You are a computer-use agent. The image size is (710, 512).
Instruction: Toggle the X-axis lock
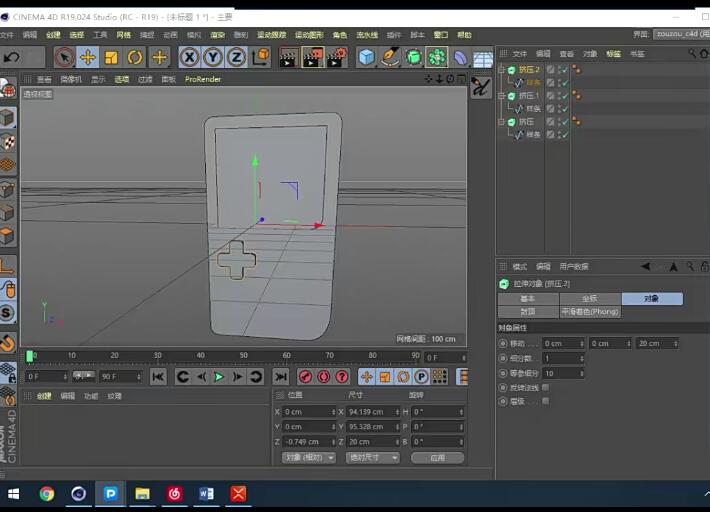click(x=189, y=57)
